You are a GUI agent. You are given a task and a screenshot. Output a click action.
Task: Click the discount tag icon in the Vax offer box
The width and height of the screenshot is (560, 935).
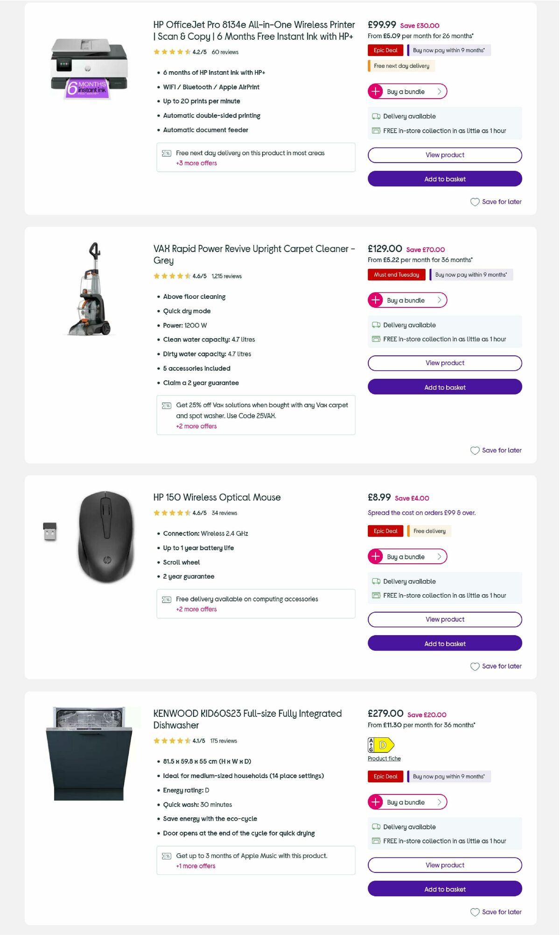(x=166, y=405)
